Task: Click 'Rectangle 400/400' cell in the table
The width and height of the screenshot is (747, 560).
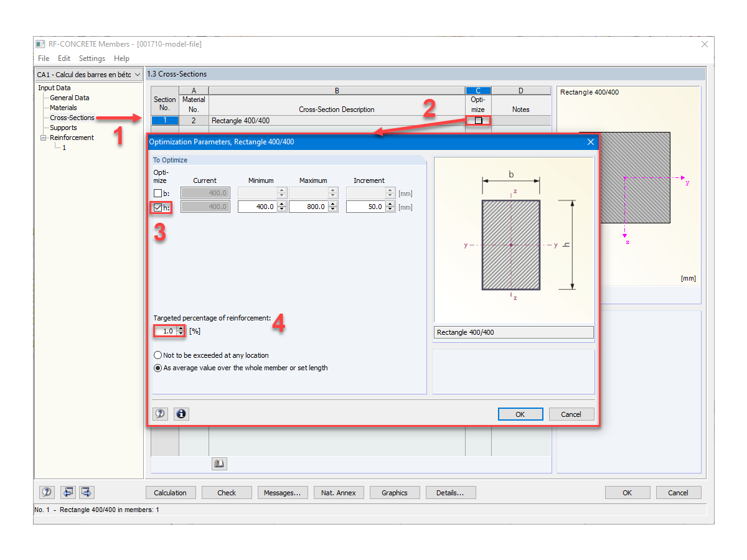Action: pos(337,121)
